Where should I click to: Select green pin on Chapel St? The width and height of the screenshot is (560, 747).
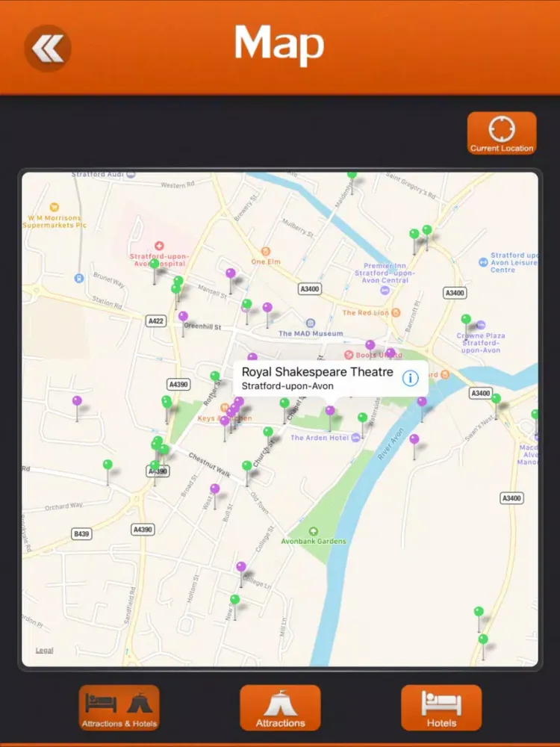[x=284, y=403]
